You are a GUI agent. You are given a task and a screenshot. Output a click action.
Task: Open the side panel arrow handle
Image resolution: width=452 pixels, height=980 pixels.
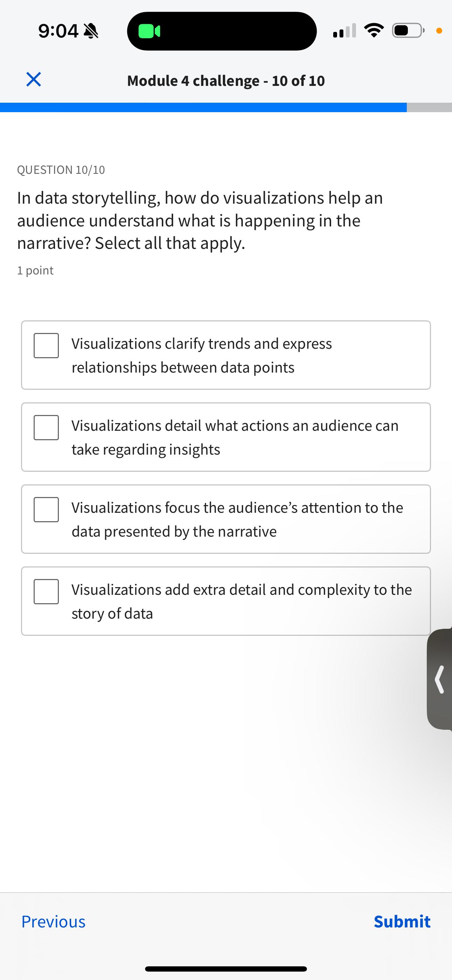(440, 679)
